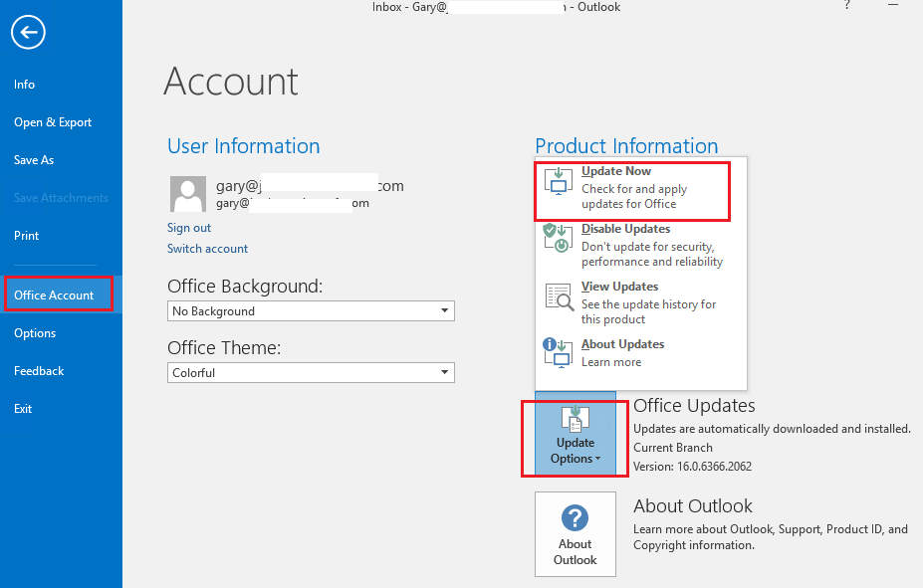
Task: Click the Current Branch text
Action: coord(673,448)
